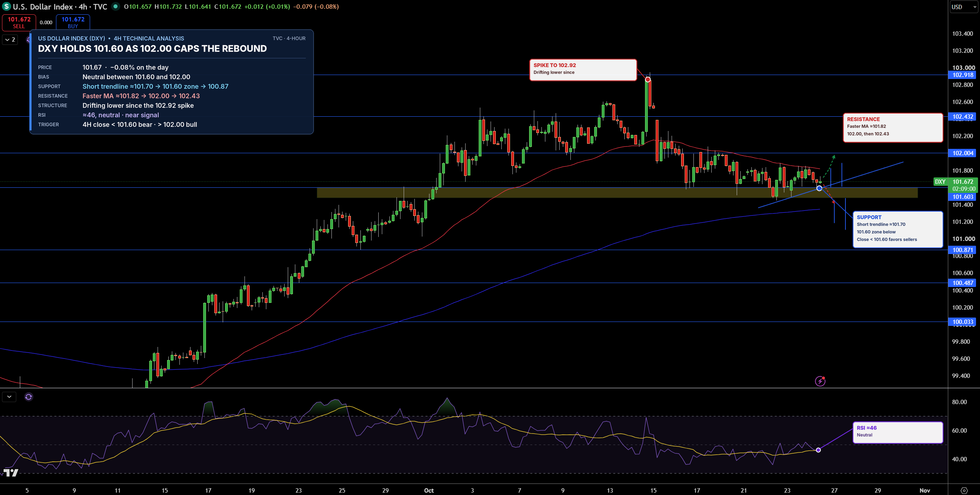Click the 103.400 price scale value
The height and width of the screenshot is (495, 980).
963,34
